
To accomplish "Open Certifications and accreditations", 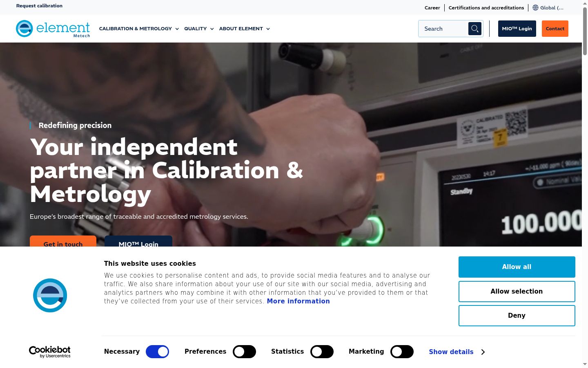I will tap(486, 7).
